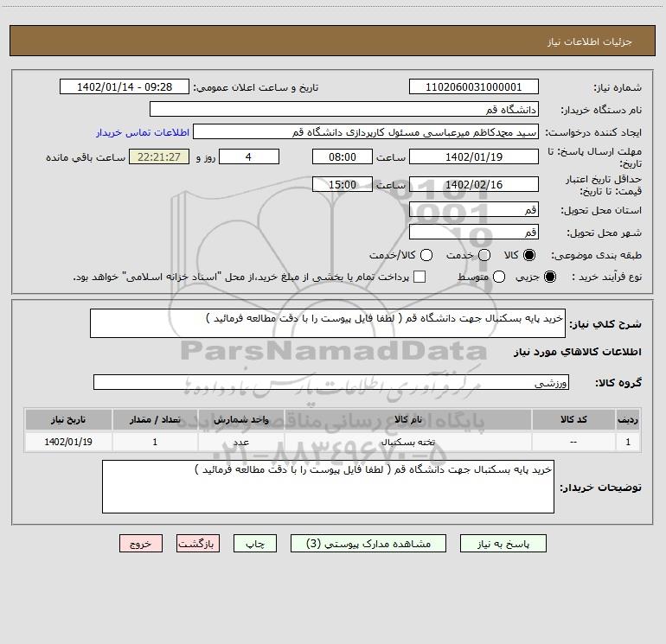
Task: Click the تخته بسکتبال item name cell
Action: (x=407, y=442)
